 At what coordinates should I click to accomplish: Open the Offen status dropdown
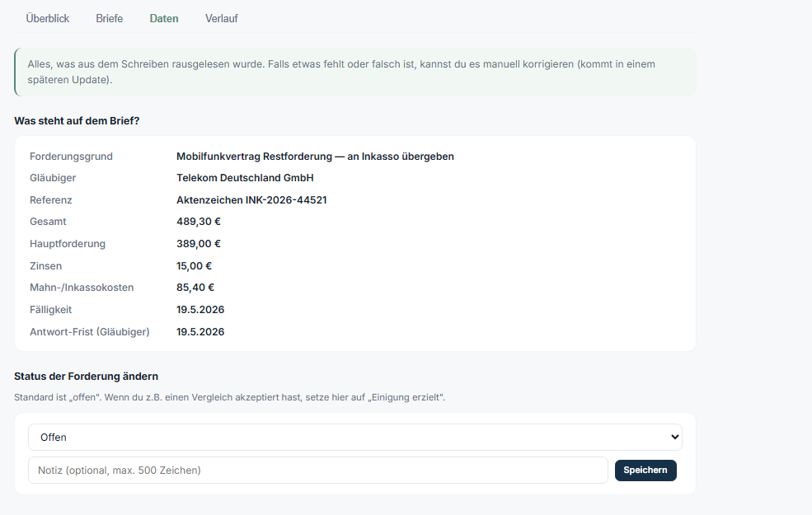355,438
